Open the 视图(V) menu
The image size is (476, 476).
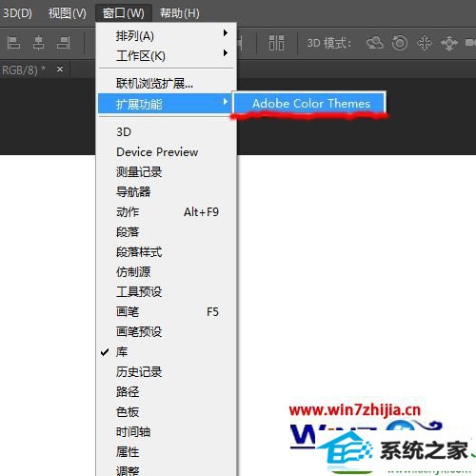(x=67, y=13)
